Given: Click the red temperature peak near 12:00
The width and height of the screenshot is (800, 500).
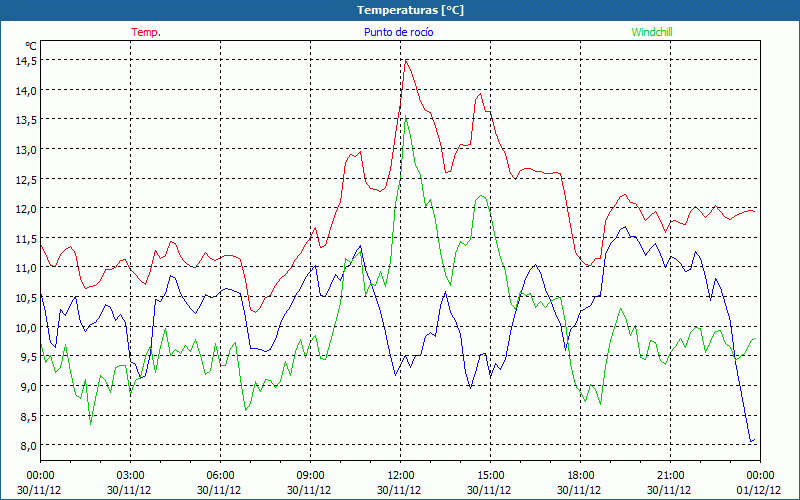Looking at the screenshot, I should [406, 60].
